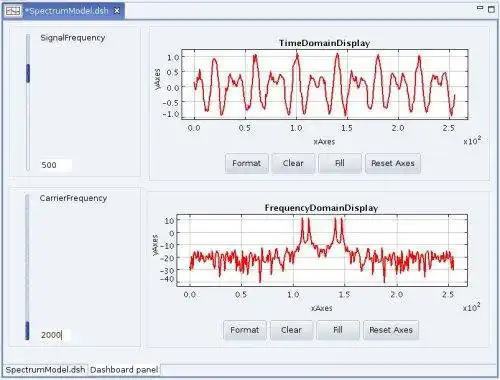The height and width of the screenshot is (380, 500).
Task: Switch to the SpectrumModel.dsh bottom tab
Action: 45,370
